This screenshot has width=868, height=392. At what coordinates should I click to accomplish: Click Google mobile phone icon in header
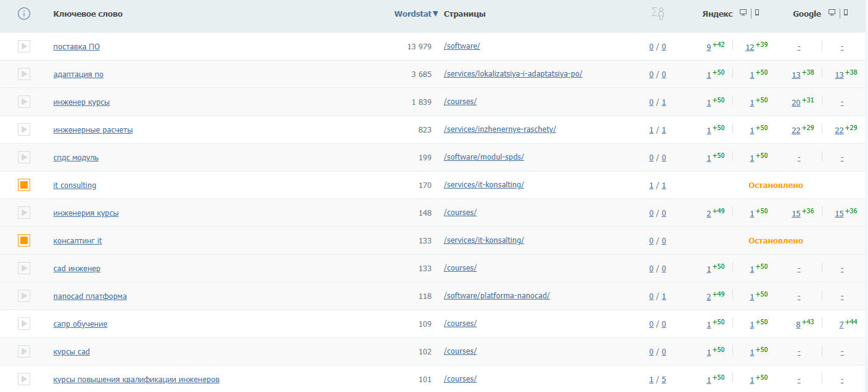(845, 13)
